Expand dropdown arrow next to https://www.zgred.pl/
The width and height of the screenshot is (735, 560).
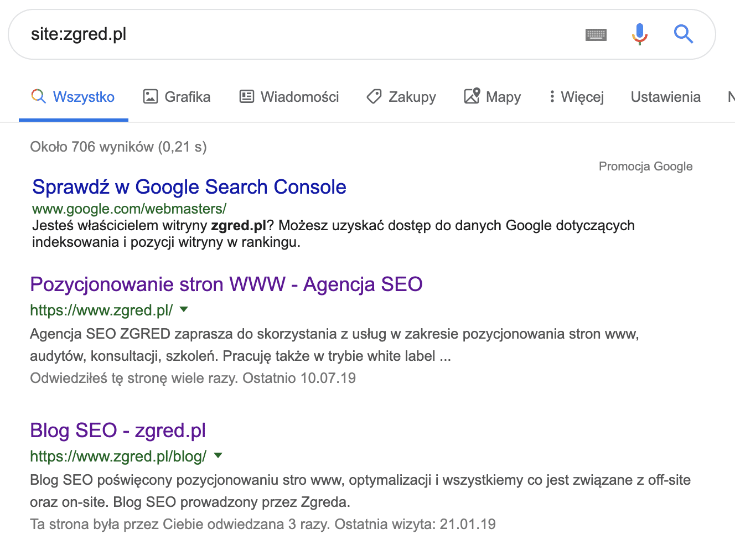click(184, 309)
